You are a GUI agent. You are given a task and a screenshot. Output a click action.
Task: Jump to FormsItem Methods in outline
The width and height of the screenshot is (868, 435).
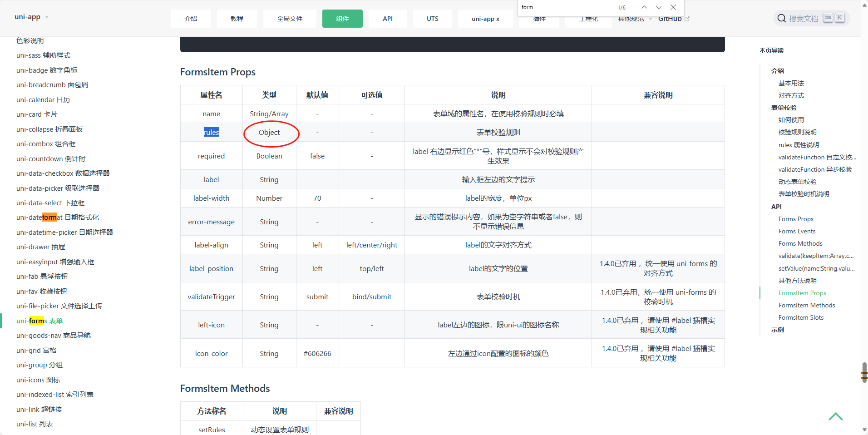pos(806,305)
